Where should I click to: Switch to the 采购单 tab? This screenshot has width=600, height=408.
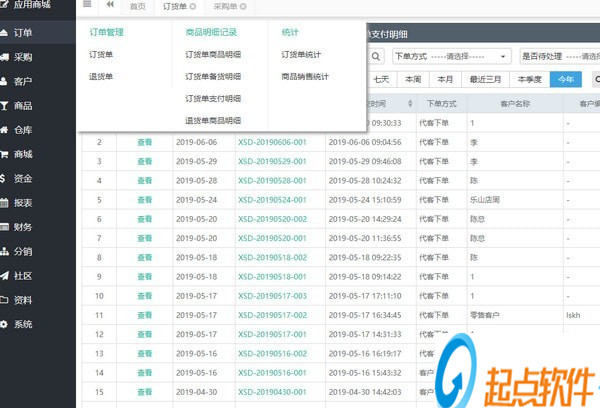tap(225, 7)
